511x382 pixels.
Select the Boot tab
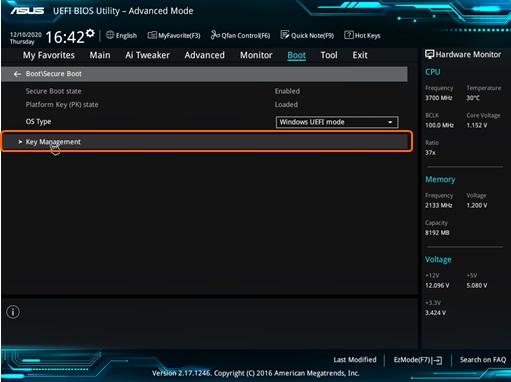(x=296, y=55)
